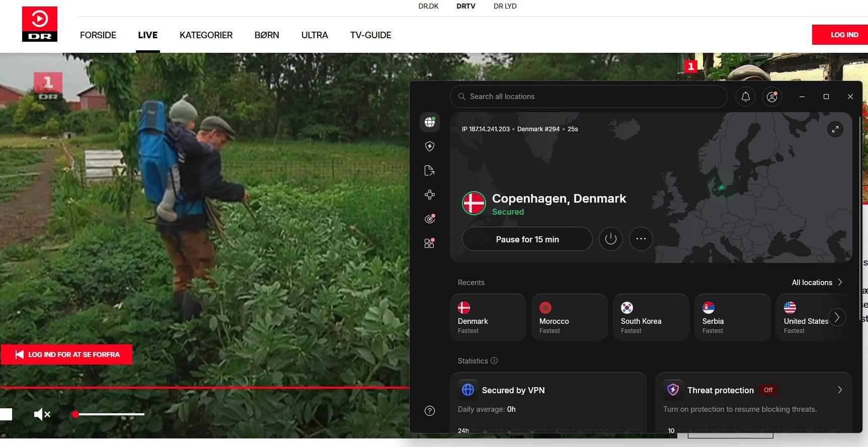Open the help question mark icon

click(430, 411)
